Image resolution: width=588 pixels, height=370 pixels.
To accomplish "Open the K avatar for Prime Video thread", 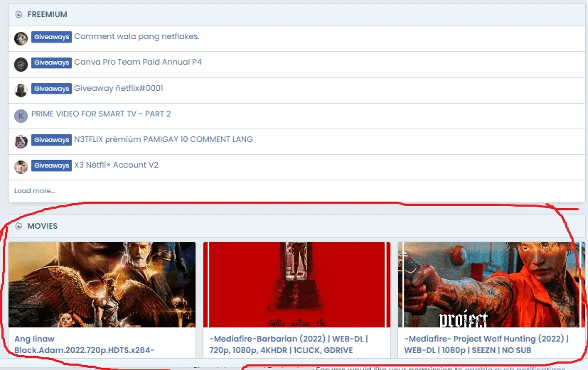I will [x=21, y=116].
